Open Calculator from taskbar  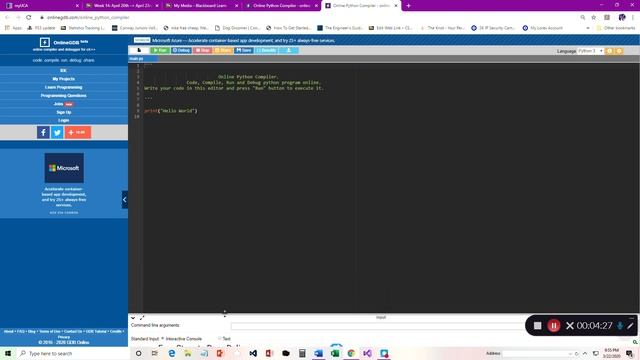pyautogui.click(x=302, y=353)
